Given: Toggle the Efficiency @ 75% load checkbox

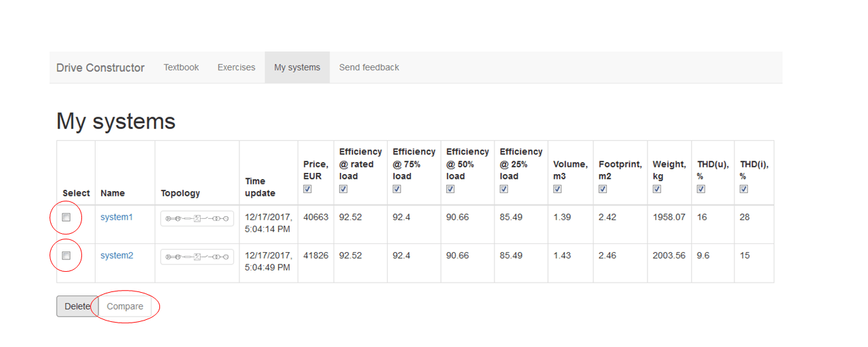Looking at the screenshot, I should coord(397,189).
